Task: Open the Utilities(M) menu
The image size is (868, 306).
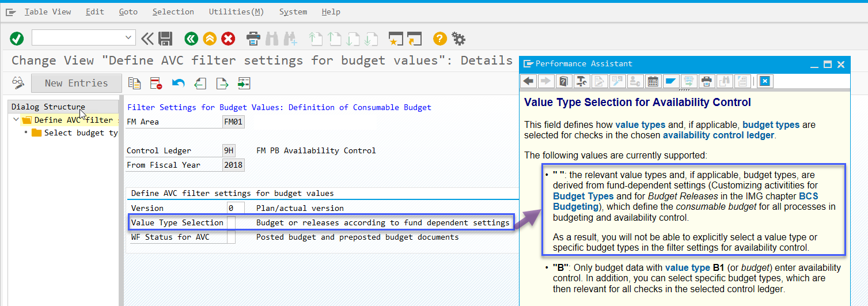Action: (236, 12)
